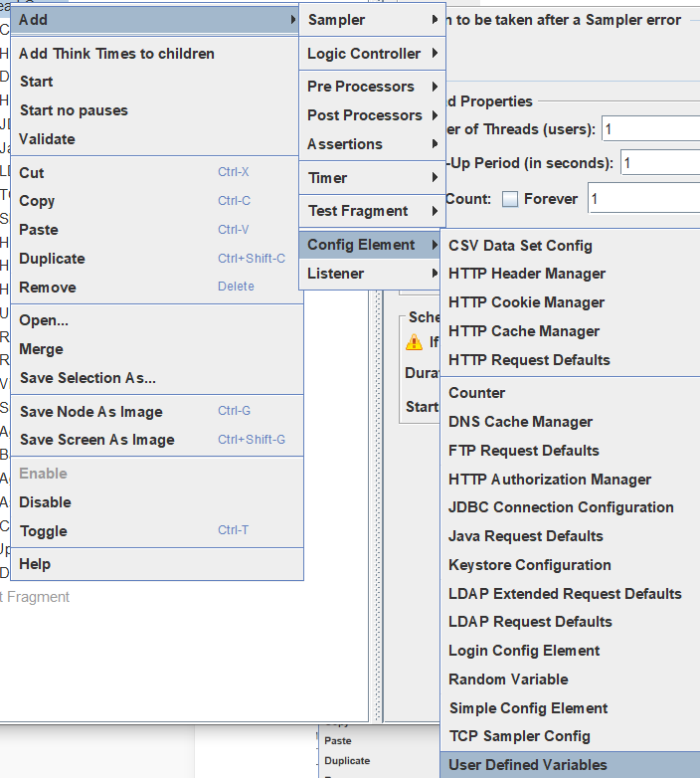The image size is (700, 778).
Task: Add an HTTP Header Manager
Action: coord(570,274)
